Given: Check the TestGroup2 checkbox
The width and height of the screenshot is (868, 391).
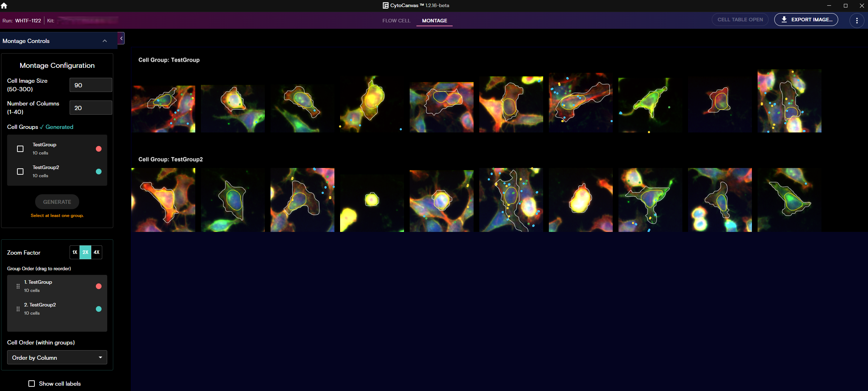Looking at the screenshot, I should (20, 172).
